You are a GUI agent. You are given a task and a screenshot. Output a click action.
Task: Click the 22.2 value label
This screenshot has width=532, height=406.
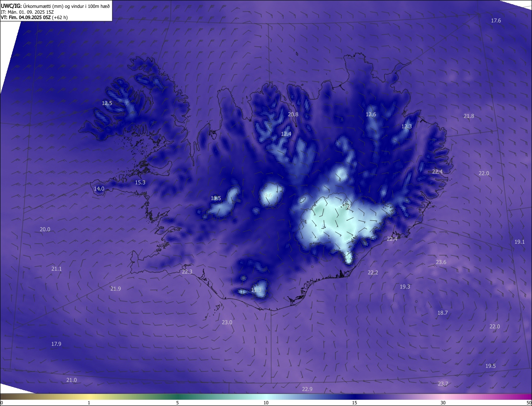coord(373,273)
